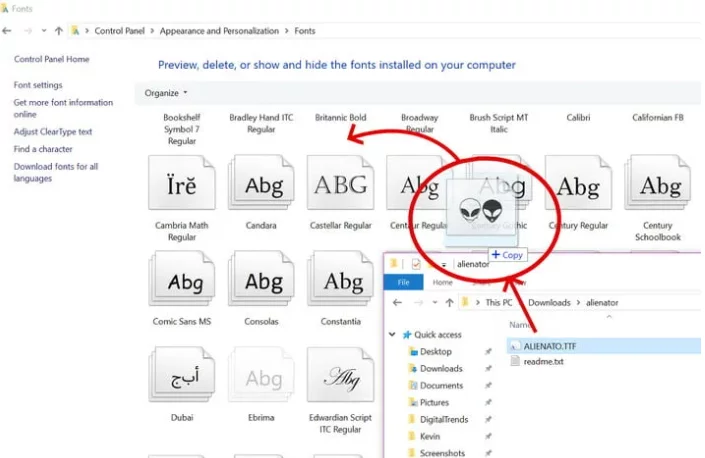Screen dimensions: 705x458
Task: Open the Cambria Math Regular font icon
Action: [x=182, y=186]
